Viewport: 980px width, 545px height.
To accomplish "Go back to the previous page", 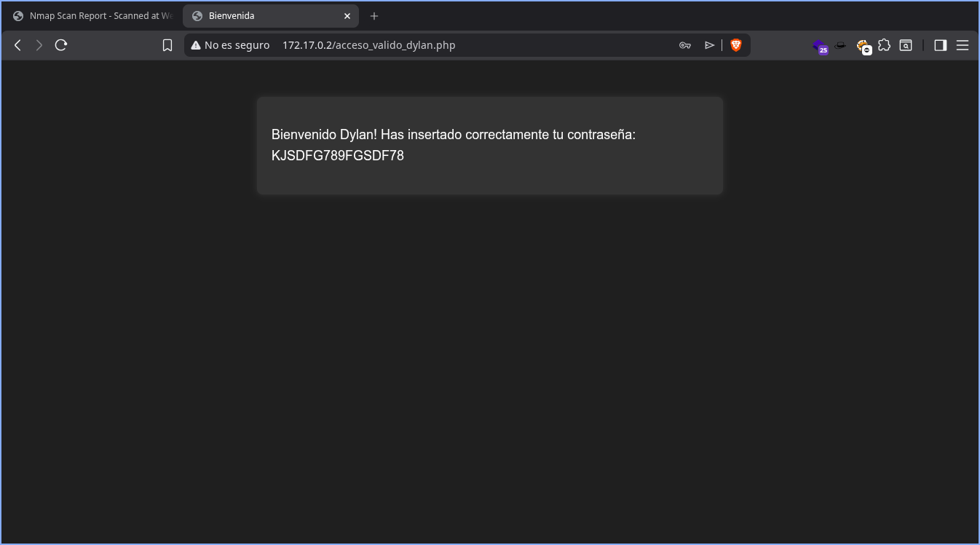I will [x=18, y=45].
